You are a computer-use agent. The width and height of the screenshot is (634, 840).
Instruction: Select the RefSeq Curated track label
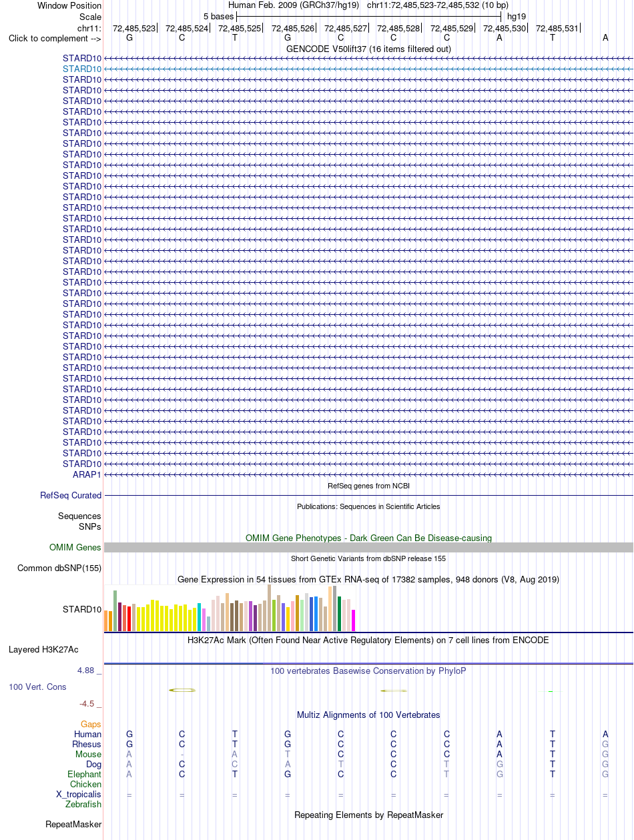(x=71, y=496)
